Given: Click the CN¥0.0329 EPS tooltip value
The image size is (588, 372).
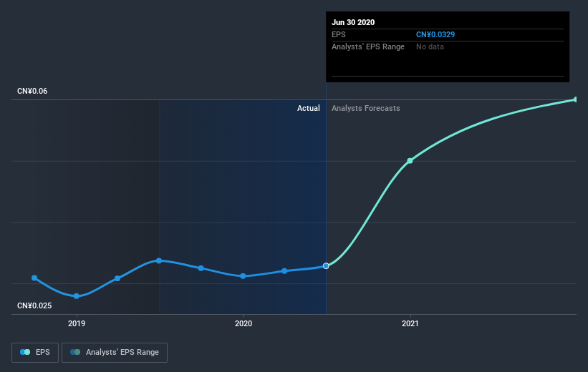Looking at the screenshot, I should [x=435, y=34].
